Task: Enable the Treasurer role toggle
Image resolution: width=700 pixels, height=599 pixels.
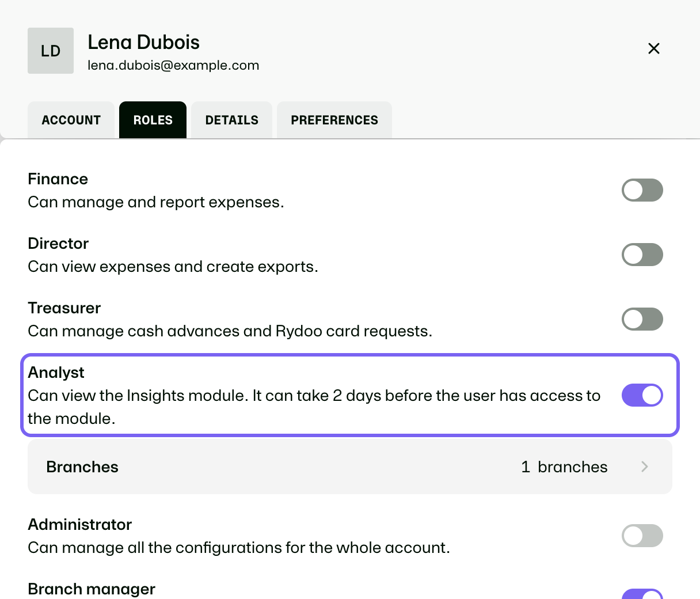Action: [x=642, y=319]
